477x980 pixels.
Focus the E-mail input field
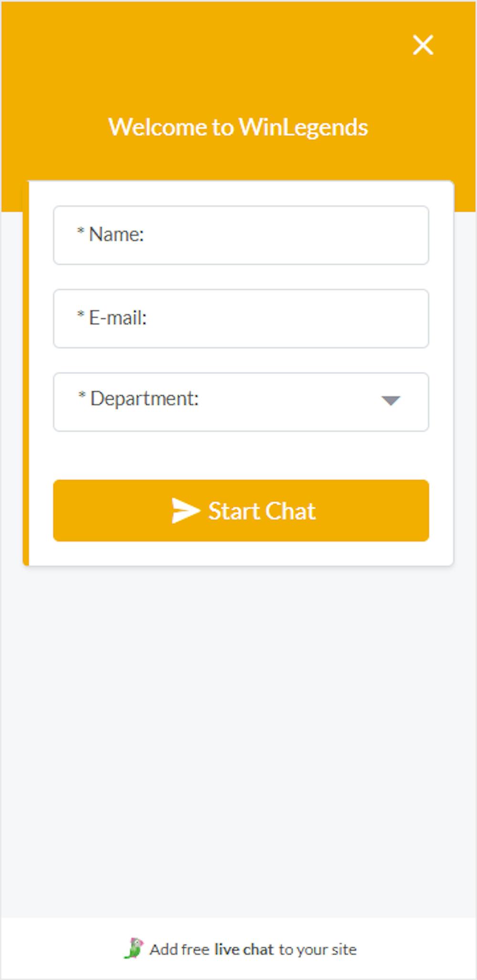click(x=241, y=318)
